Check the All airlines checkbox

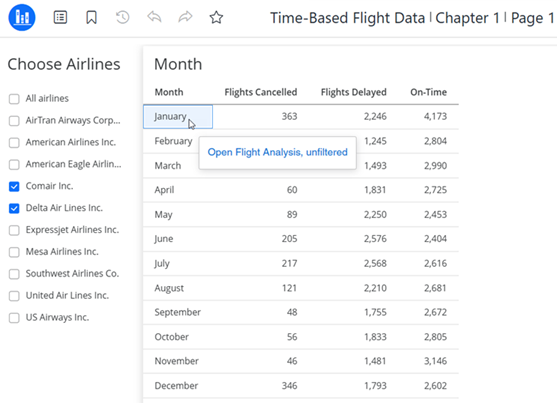pos(14,99)
